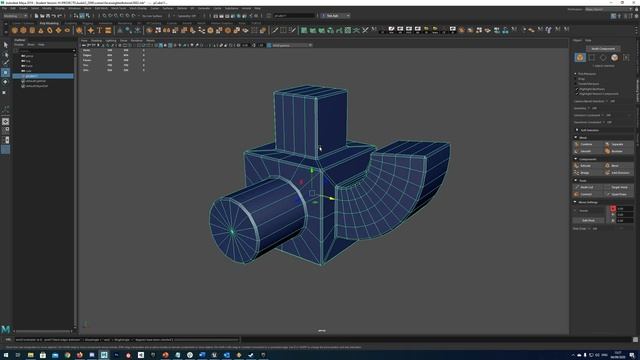640x360 pixels.
Task: Create a polygon cube from the shelf
Action: [23, 30]
